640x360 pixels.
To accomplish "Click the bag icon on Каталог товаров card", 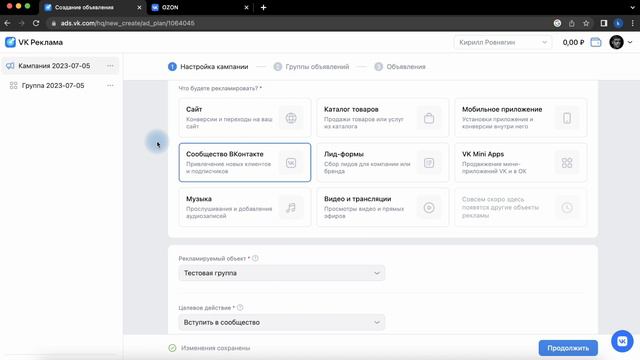I will point(429,118).
